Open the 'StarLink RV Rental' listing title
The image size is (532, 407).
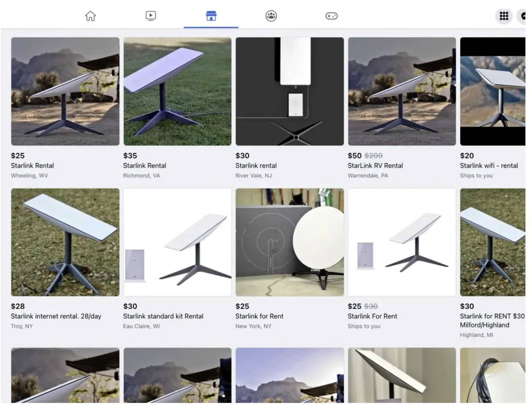(375, 166)
